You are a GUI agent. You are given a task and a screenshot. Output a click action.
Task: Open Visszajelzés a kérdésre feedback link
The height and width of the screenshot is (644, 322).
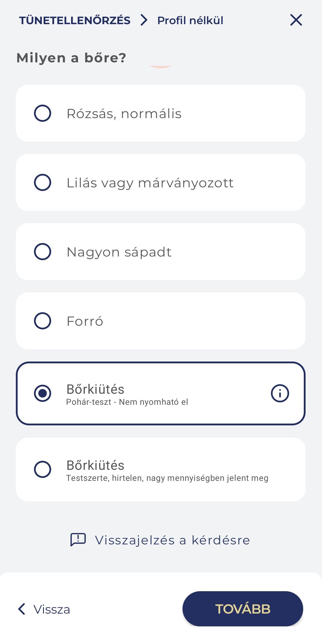pyautogui.click(x=172, y=540)
